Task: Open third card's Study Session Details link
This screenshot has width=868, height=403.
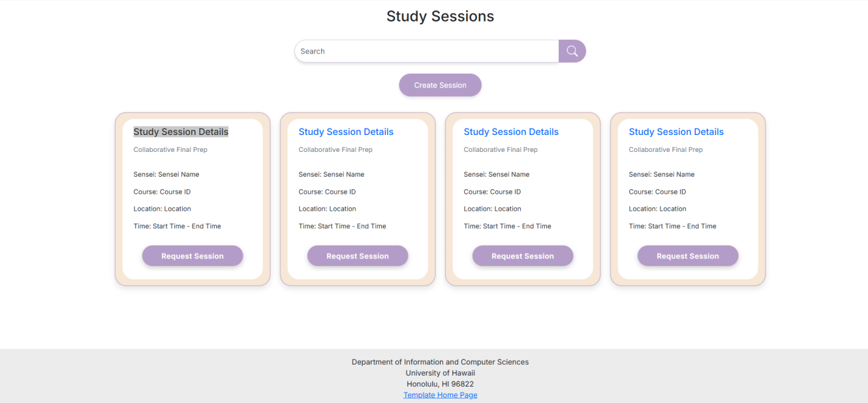Action: (511, 132)
